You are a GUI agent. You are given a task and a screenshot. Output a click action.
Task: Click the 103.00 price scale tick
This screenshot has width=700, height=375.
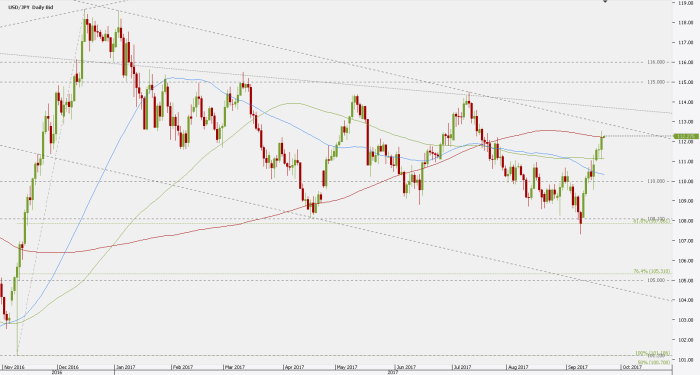[687, 320]
